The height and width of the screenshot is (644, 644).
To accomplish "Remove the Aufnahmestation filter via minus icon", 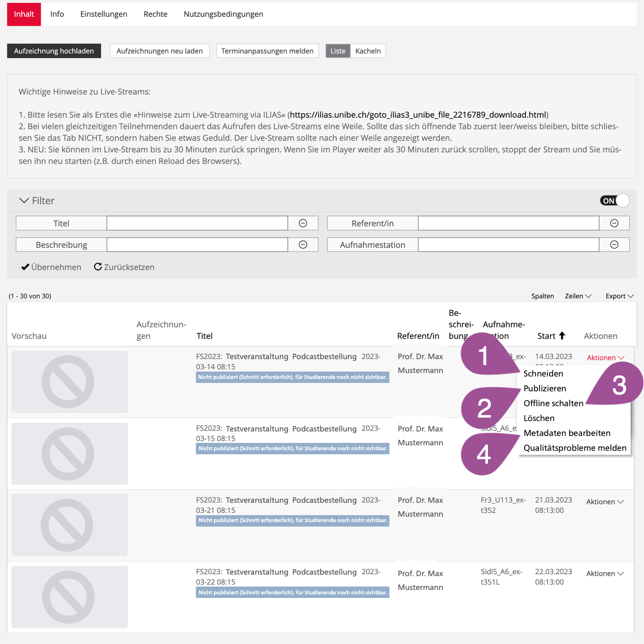I will (614, 245).
